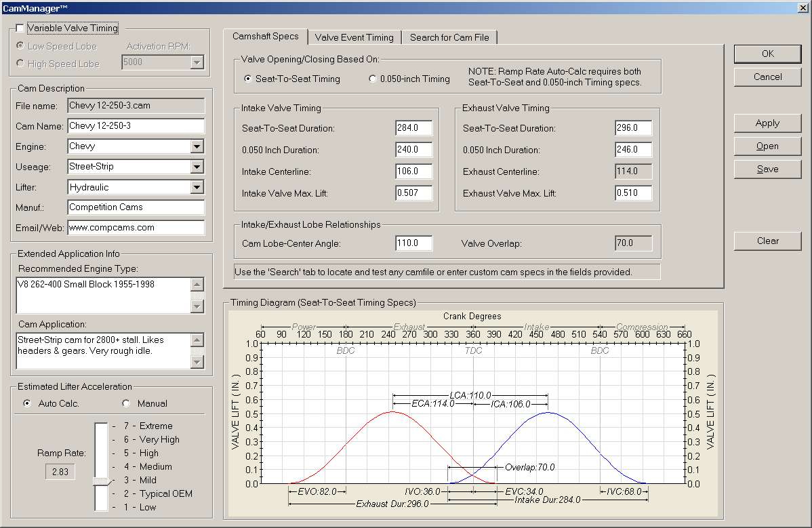Switch to the Valve Event Timing tab
Screen dimensions: 812x528
pyautogui.click(x=354, y=38)
